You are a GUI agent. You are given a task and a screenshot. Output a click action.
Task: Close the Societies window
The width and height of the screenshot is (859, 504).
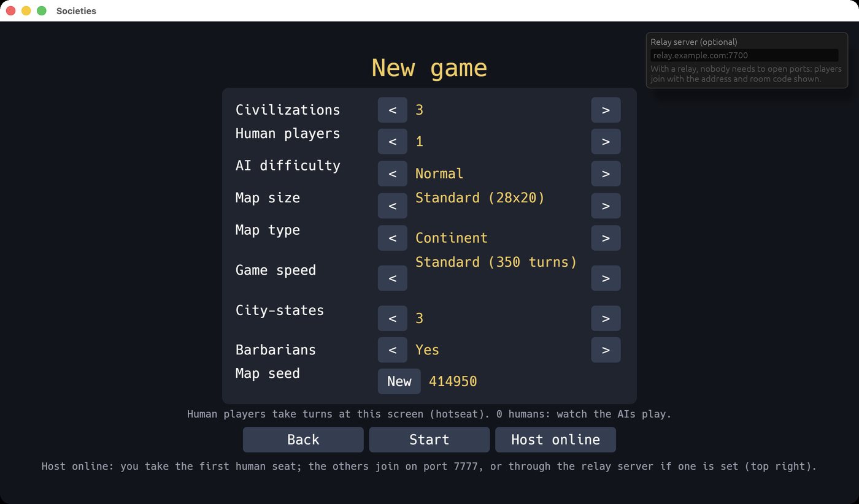pyautogui.click(x=10, y=11)
